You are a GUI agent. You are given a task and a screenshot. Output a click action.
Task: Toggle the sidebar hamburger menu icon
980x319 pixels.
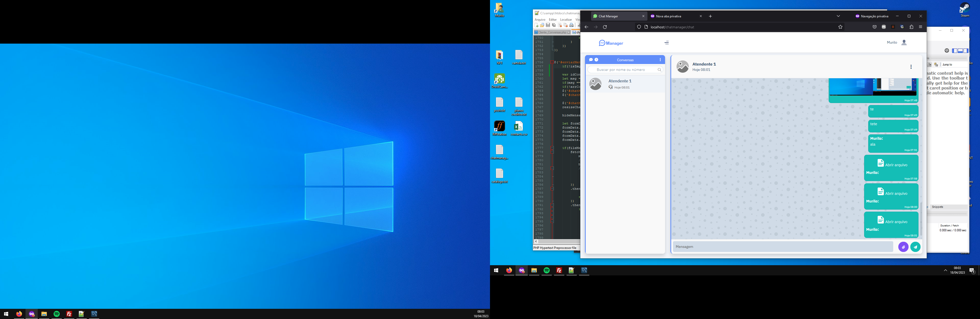[667, 43]
